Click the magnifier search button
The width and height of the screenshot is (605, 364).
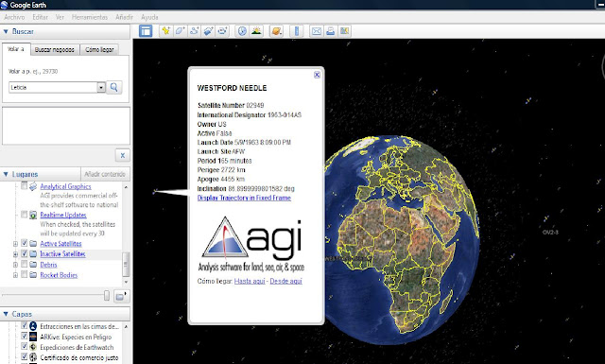click(x=113, y=87)
